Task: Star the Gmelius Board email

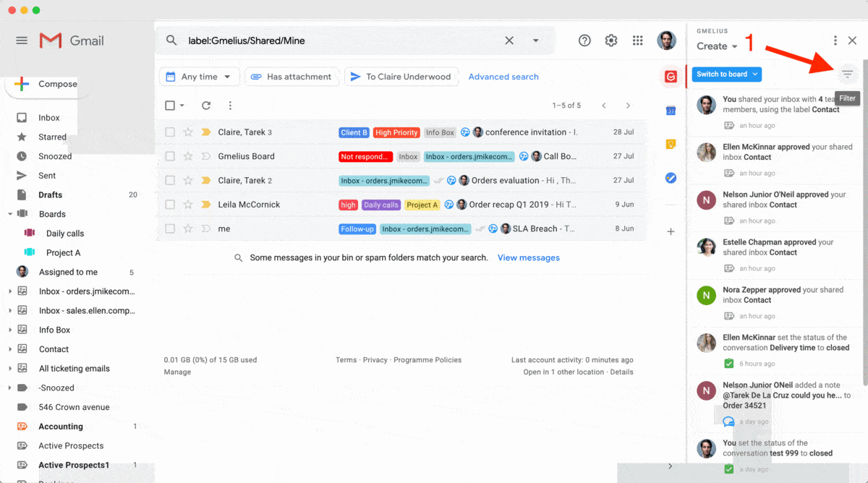Action: pos(188,156)
